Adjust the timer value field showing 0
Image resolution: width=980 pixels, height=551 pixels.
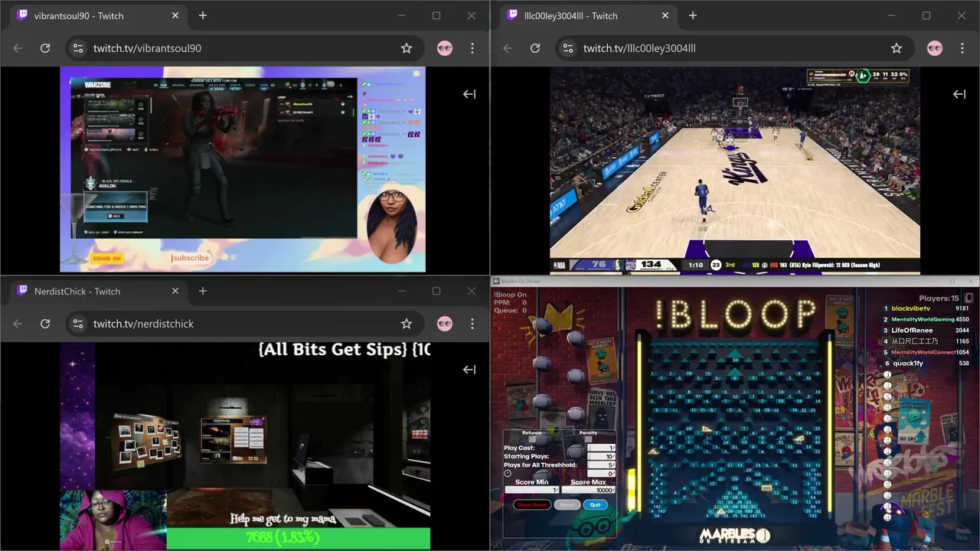pyautogui.click(x=601, y=473)
